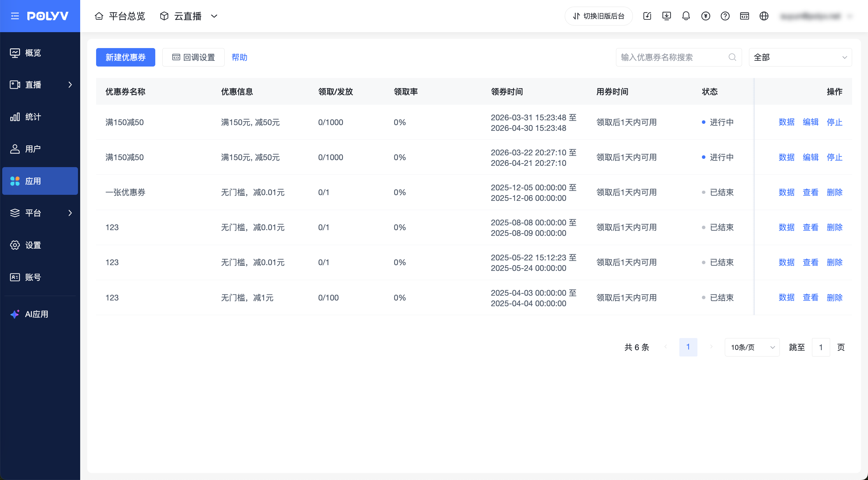Click the 领取率 column header
868x480 pixels.
tap(406, 92)
